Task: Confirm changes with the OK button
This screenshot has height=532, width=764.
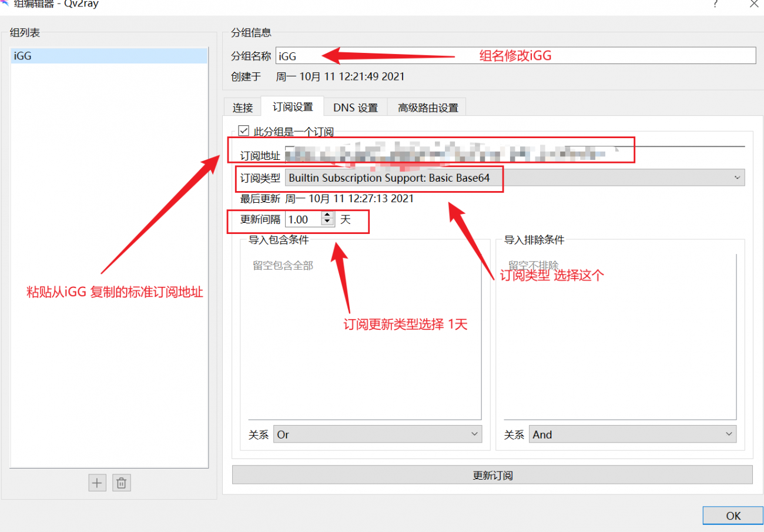Action: 732,516
